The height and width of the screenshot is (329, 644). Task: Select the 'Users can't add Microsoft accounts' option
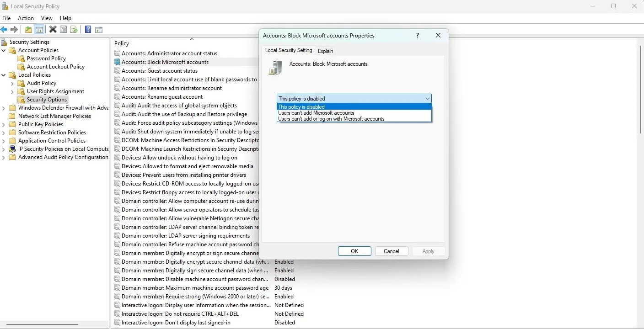click(x=317, y=113)
